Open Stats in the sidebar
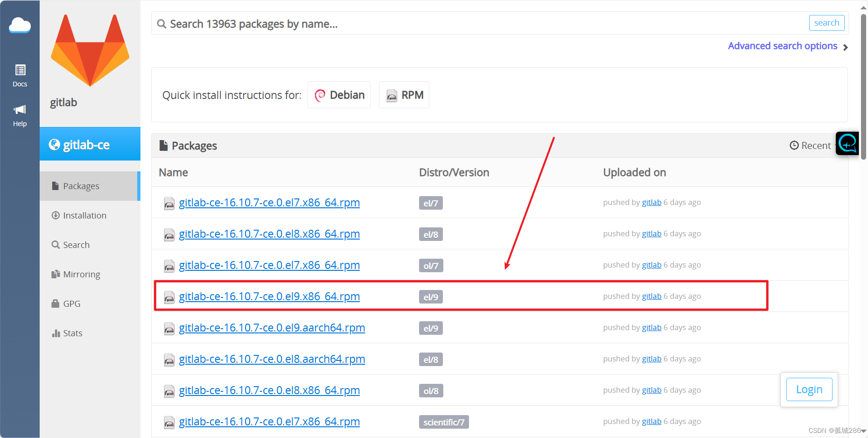 (x=67, y=333)
